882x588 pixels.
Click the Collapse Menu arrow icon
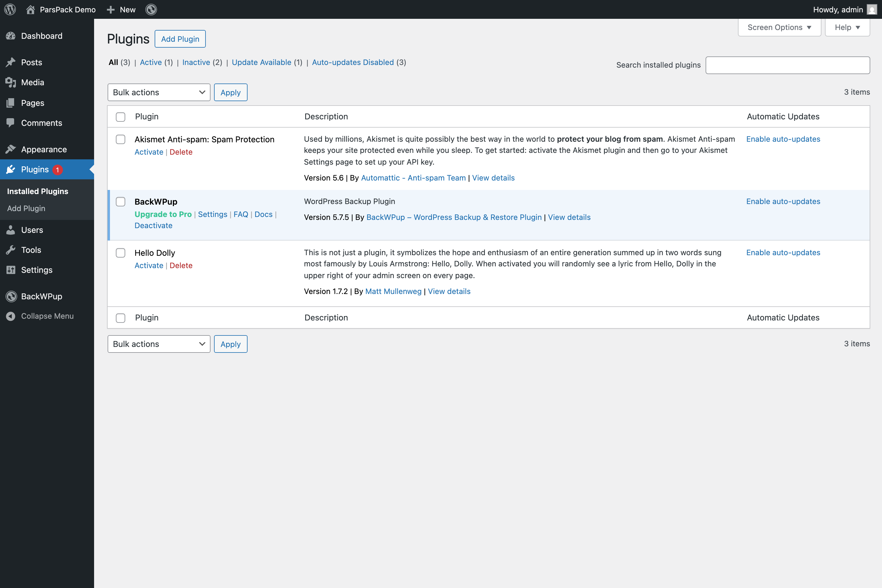click(x=11, y=316)
